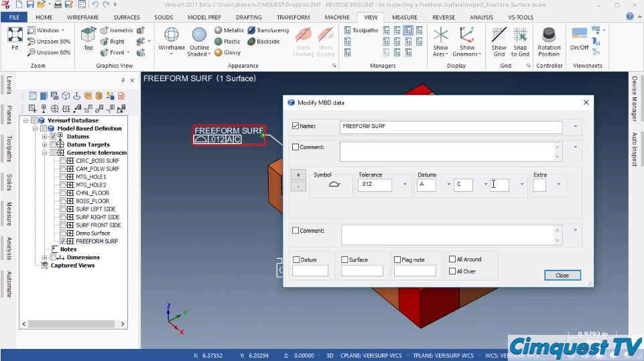Image resolution: width=644 pixels, height=361 pixels.
Task: Open the Extra field dropdown
Action: (559, 185)
